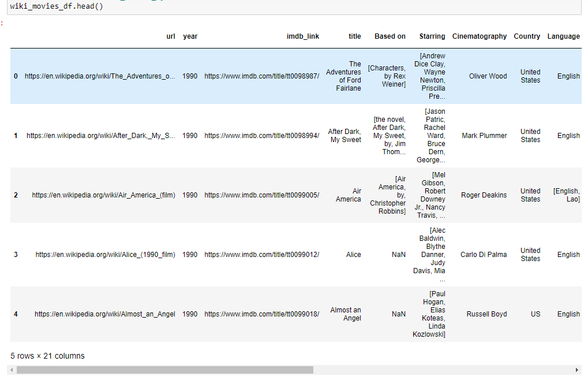
Task: Click the wiki_movies_df.head() code cell
Action: pyautogui.click(x=294, y=7)
